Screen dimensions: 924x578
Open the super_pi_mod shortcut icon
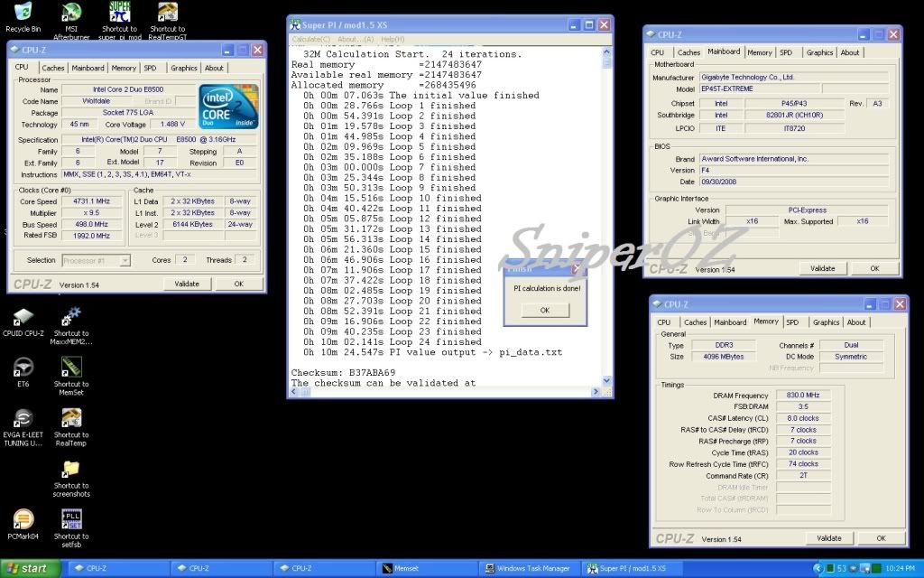click(x=119, y=13)
